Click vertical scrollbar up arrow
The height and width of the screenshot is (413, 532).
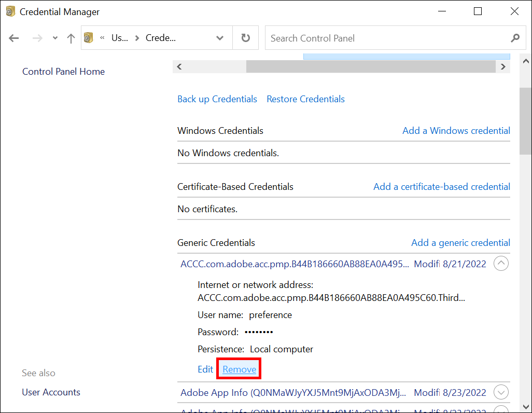click(x=526, y=61)
